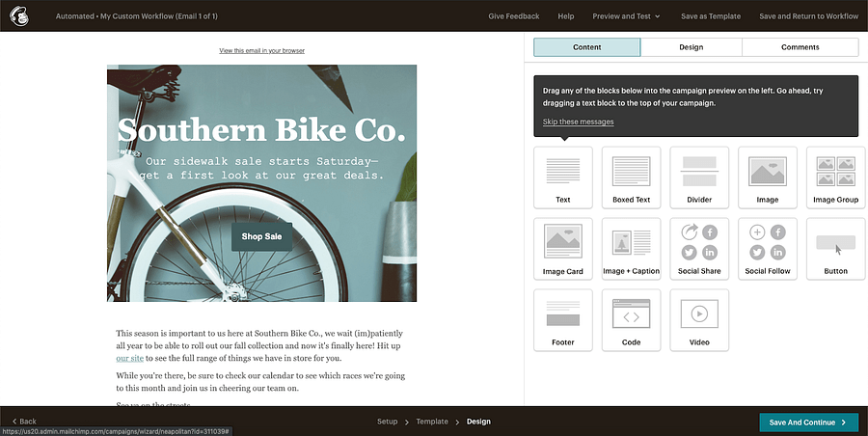Open the Preview and Test dropdown
868x436 pixels.
click(626, 16)
